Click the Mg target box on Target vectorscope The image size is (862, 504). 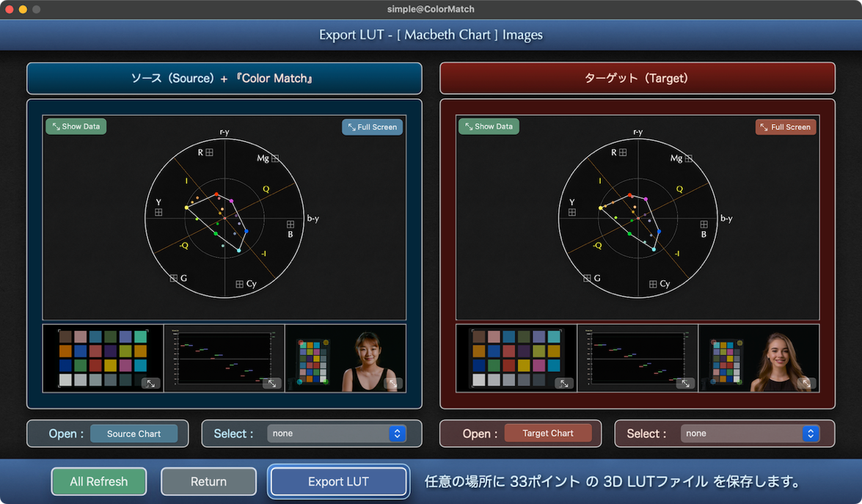[x=688, y=158]
